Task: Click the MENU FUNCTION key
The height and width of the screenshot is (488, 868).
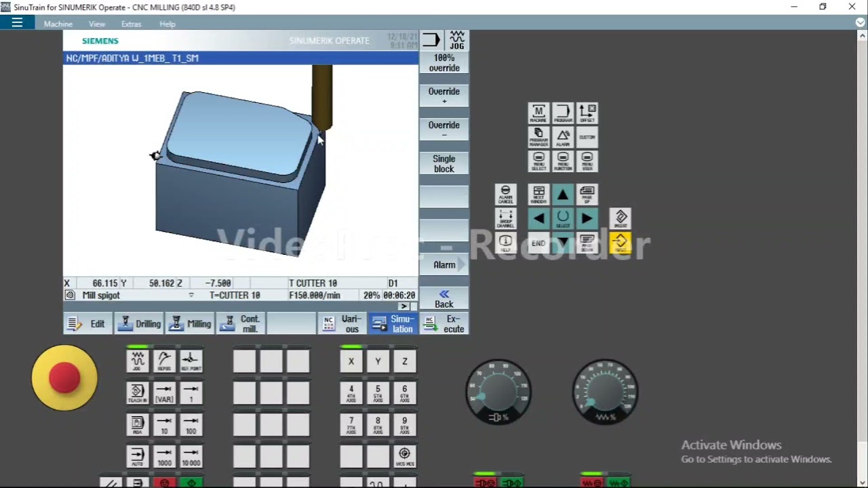Action: (x=563, y=161)
